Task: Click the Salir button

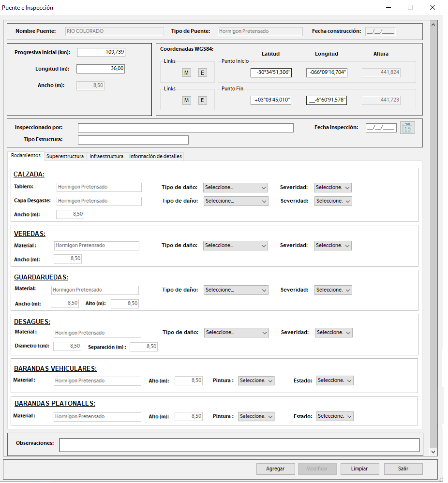Action: [403, 468]
